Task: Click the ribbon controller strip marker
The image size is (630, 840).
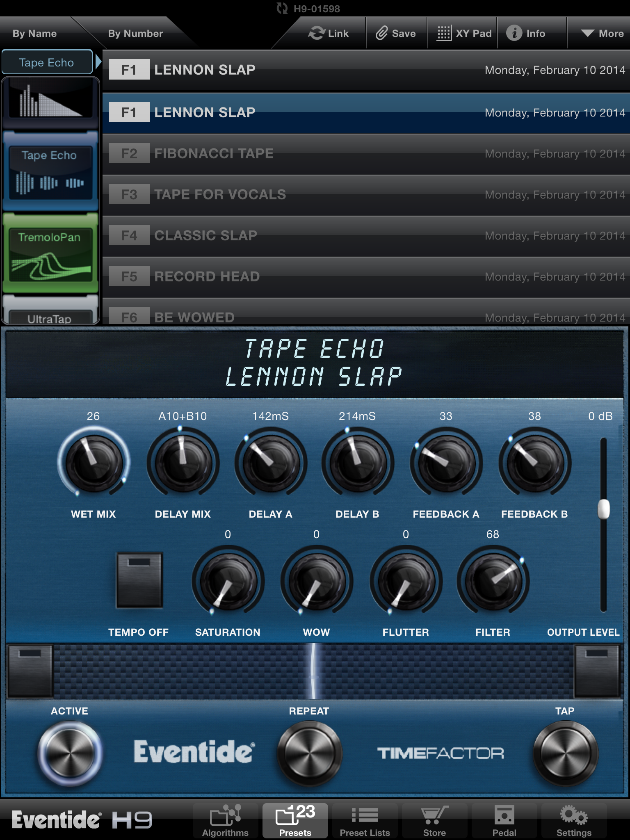Action: tap(313, 671)
